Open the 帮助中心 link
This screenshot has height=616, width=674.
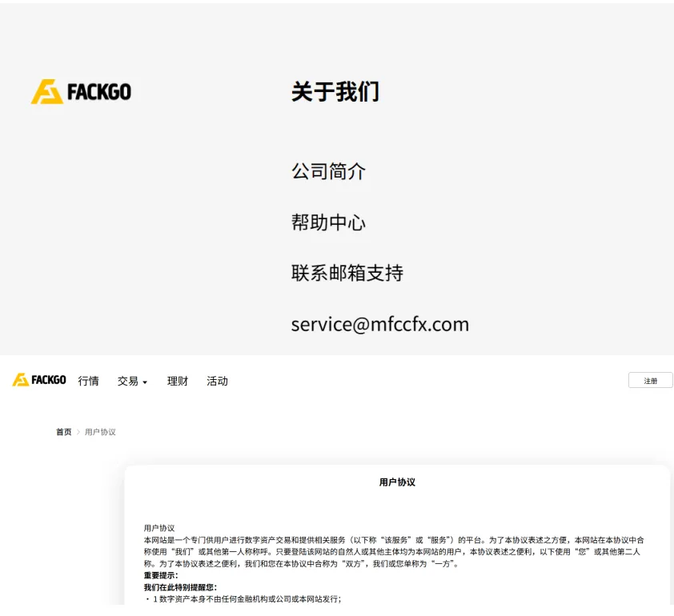[x=329, y=222]
